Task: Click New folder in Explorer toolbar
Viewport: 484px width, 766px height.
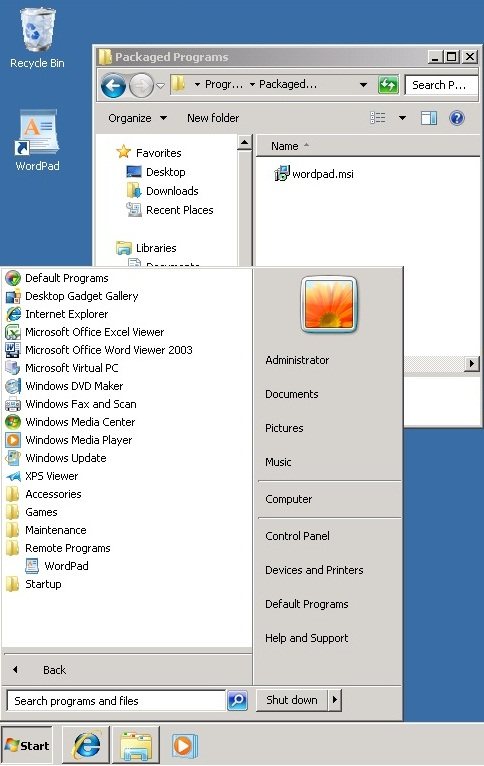Action: (x=213, y=118)
